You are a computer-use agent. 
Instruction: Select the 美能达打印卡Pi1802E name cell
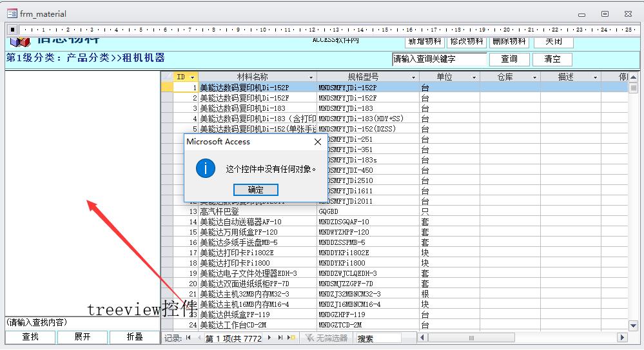click(x=258, y=253)
